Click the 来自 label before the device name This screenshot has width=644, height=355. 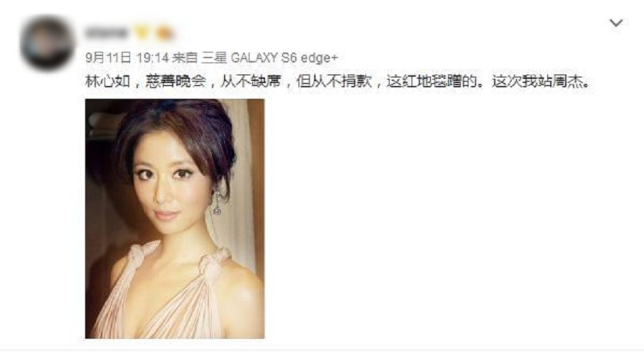185,58
